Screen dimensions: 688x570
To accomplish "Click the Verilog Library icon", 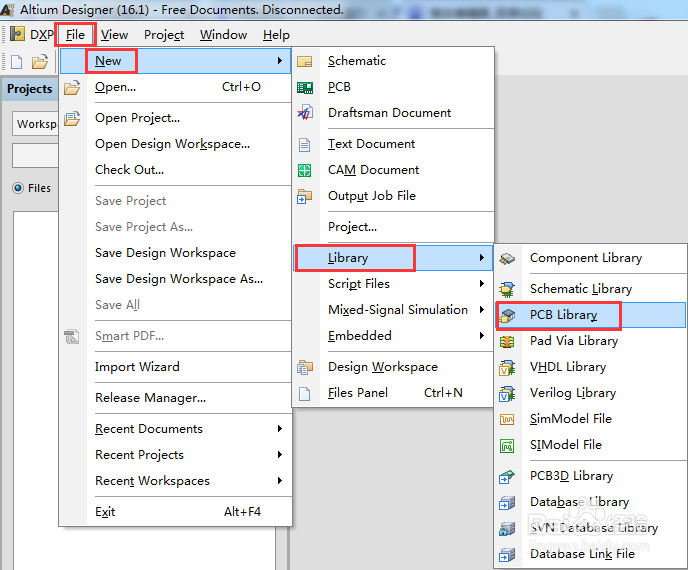I will tap(507, 394).
